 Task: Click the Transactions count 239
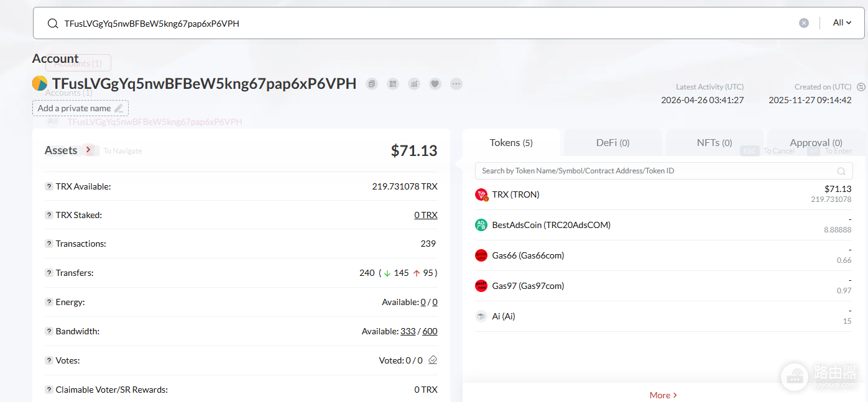(x=428, y=244)
